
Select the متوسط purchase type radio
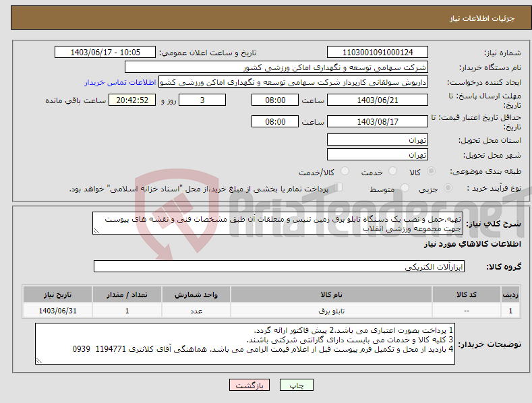point(405,187)
